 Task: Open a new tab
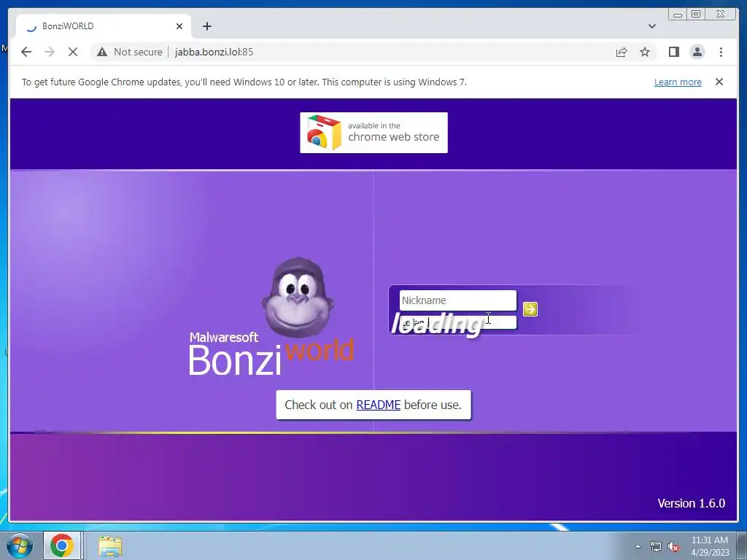point(206,26)
